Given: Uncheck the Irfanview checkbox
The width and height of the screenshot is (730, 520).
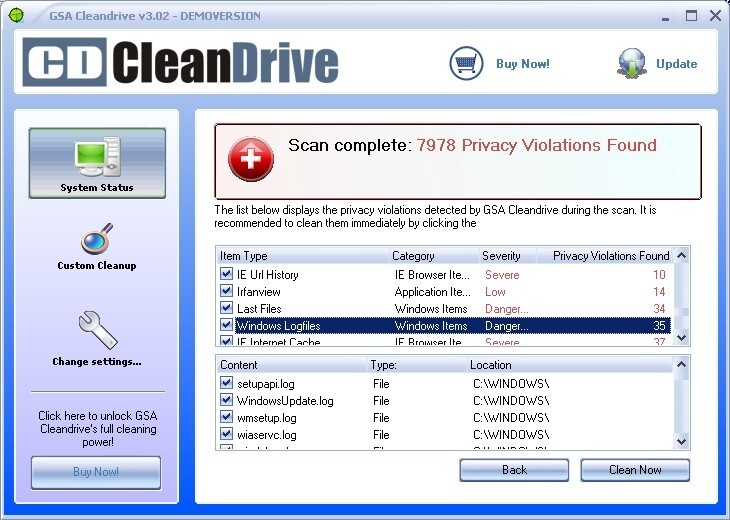Looking at the screenshot, I should (x=226, y=291).
